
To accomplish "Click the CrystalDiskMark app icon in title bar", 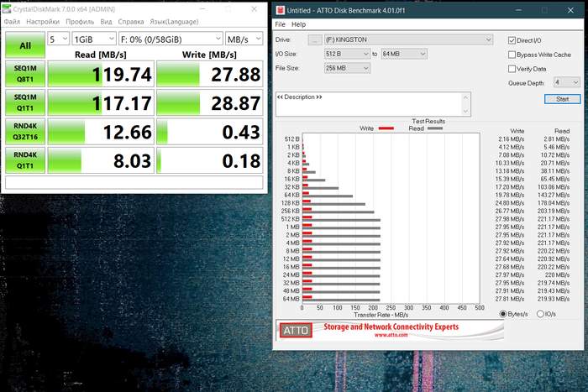I will [x=7, y=8].
